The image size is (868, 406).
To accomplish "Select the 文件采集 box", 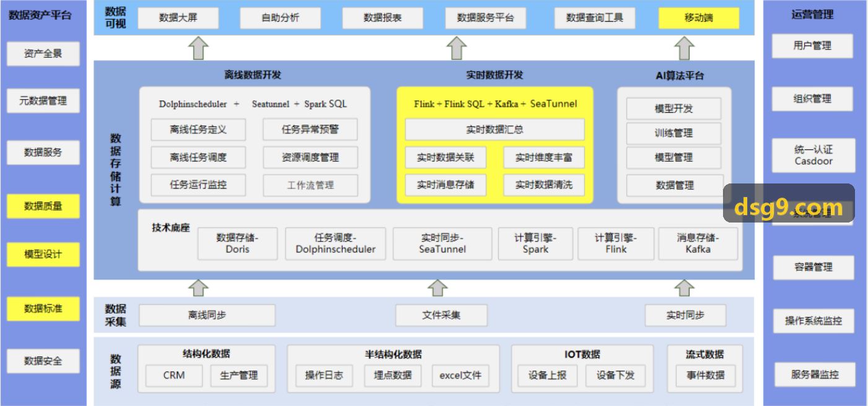I will point(442,315).
